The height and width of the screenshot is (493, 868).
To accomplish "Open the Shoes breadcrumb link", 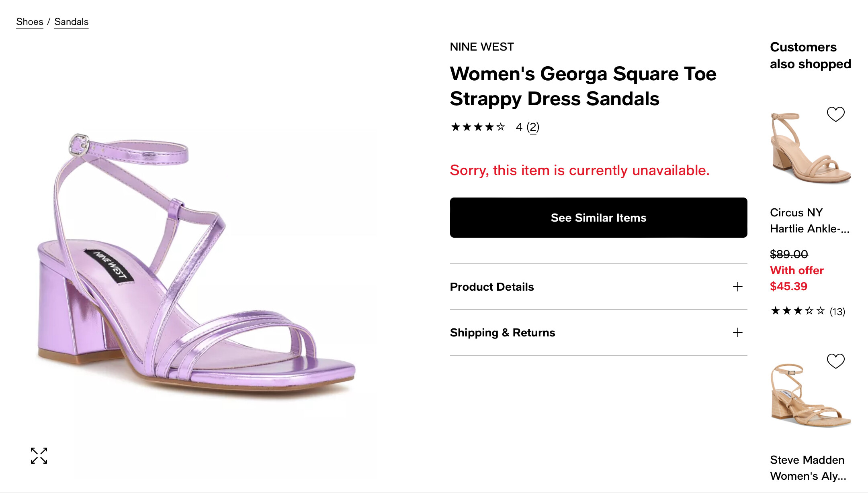I will (30, 22).
